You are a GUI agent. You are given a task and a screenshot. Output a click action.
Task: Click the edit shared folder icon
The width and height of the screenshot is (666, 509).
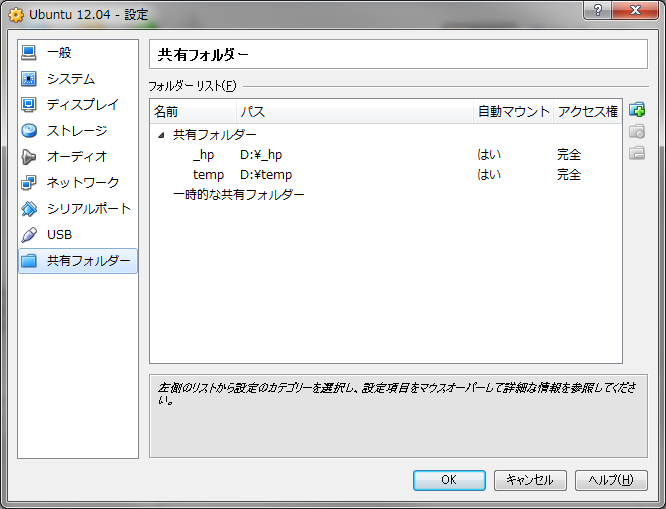(x=637, y=131)
